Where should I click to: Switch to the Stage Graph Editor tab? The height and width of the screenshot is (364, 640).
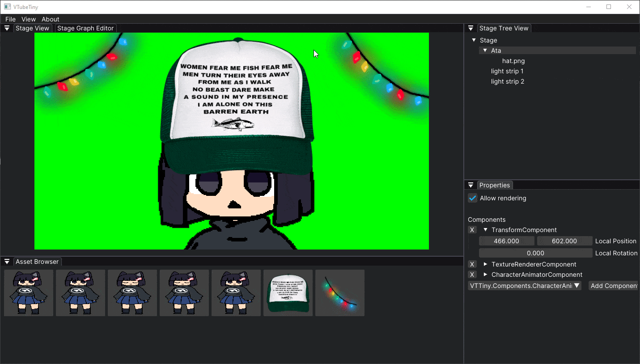pos(85,28)
